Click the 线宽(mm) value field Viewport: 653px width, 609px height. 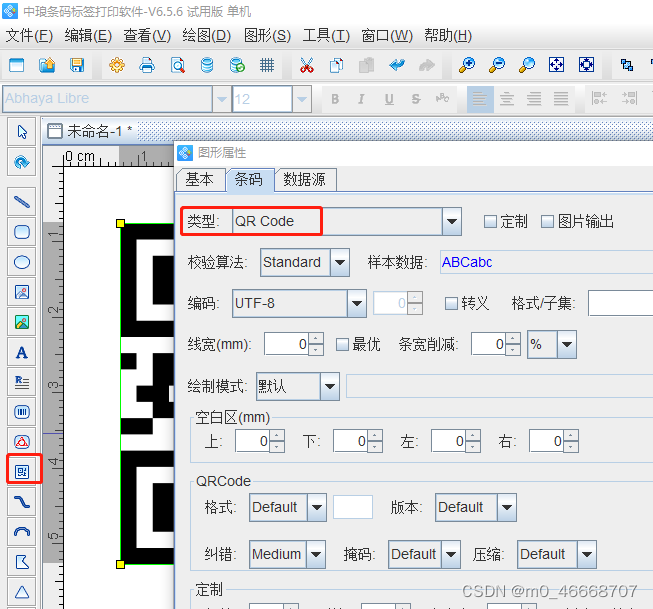coord(286,344)
